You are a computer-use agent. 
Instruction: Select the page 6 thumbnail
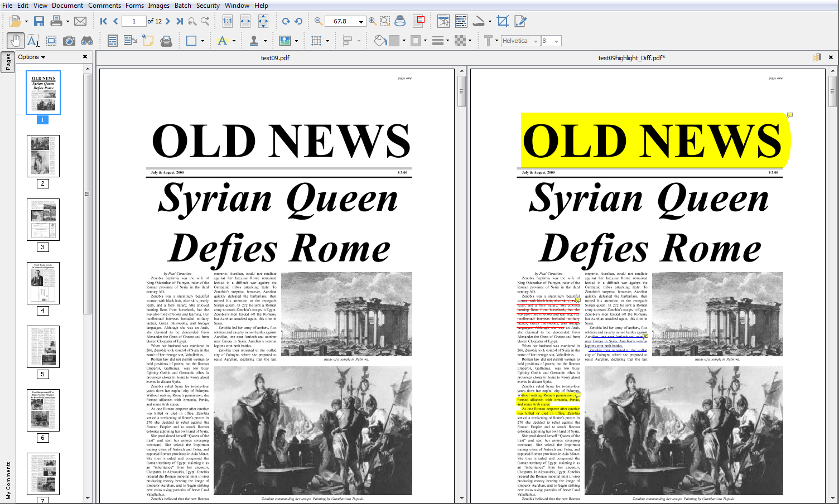point(43,410)
